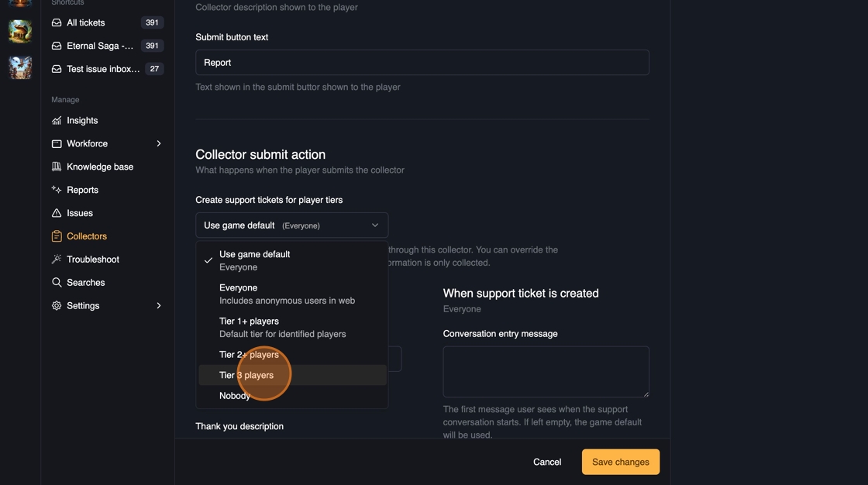
Task: Click the Searches magnifier icon
Action: click(57, 283)
